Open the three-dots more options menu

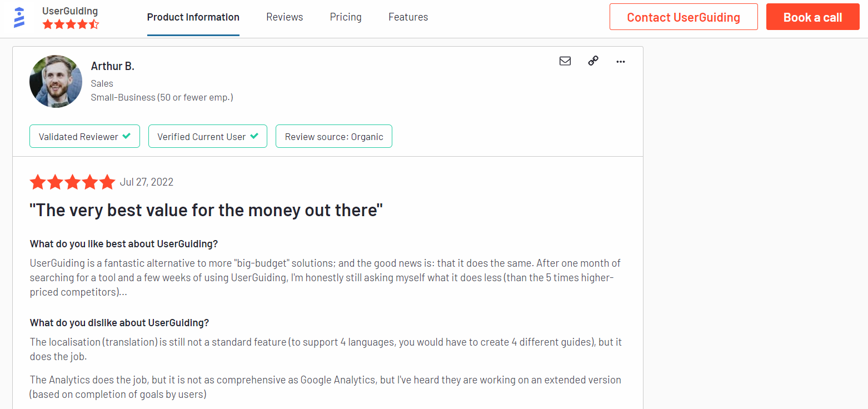pyautogui.click(x=621, y=62)
